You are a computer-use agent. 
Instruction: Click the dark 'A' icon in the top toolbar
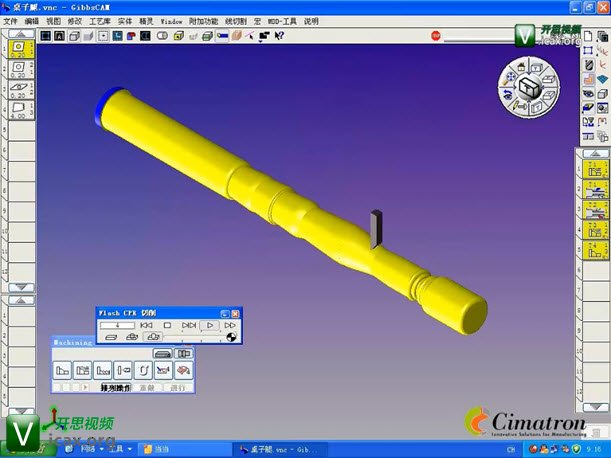coord(59,36)
